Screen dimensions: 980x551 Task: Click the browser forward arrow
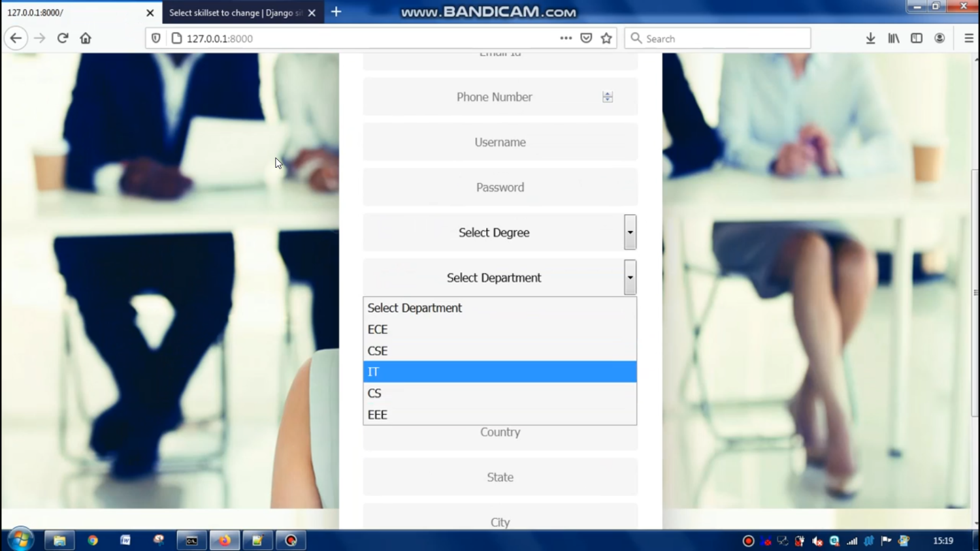[x=40, y=39]
